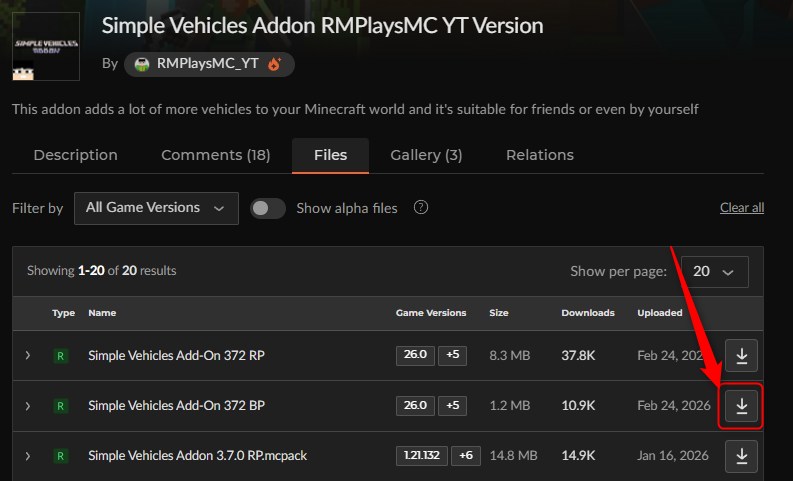
Task: Click the 37.8K downloads value
Action: pyautogui.click(x=578, y=356)
